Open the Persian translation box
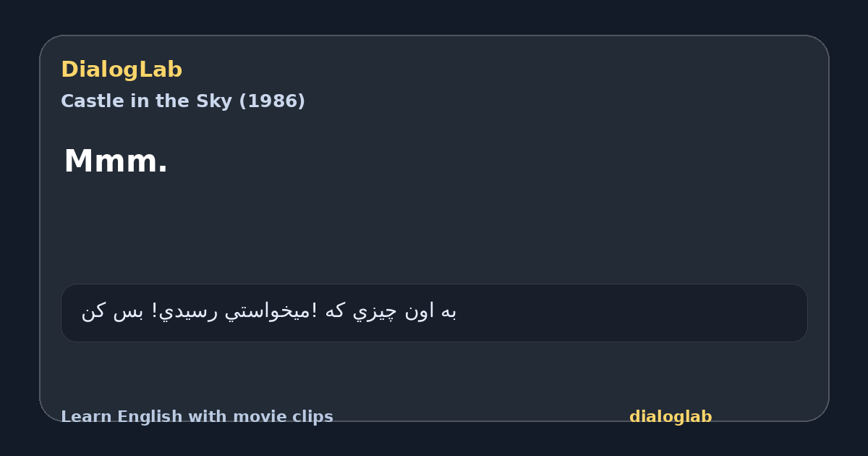 click(x=434, y=313)
